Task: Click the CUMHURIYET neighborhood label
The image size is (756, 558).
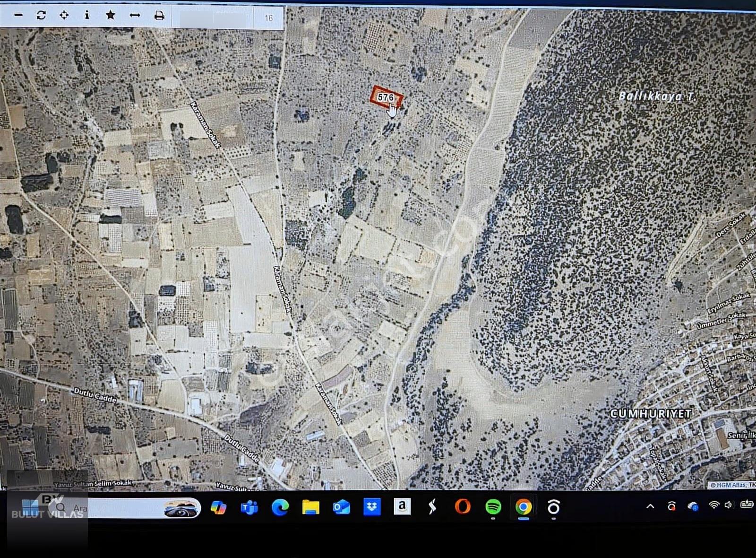Action: click(651, 413)
